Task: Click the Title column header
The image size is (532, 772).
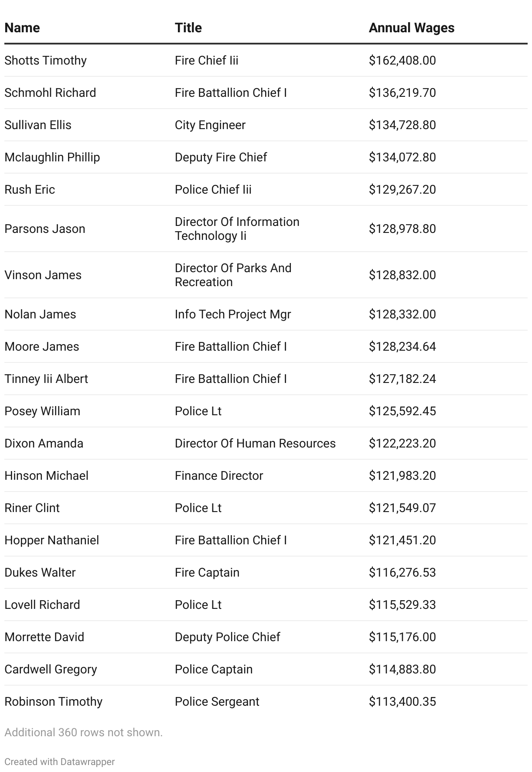Action: [x=188, y=28]
